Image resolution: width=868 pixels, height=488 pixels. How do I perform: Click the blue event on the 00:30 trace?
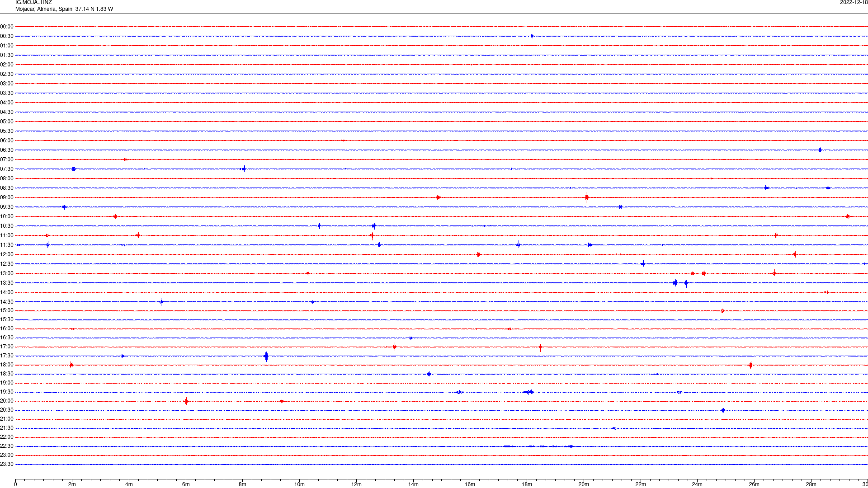[x=532, y=36]
